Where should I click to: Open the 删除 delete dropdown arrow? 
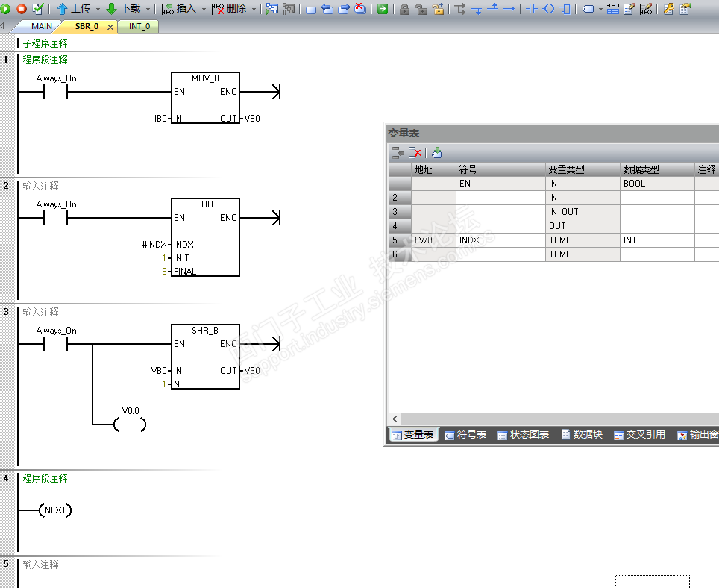[254, 9]
